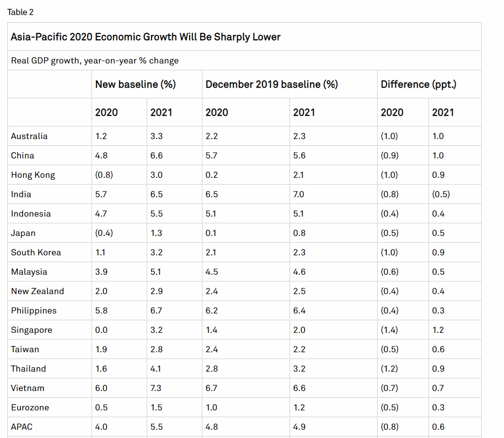Click Singapore's (1.4) difference 2020 cell
Screen dimensions: 504x438
[390, 330]
